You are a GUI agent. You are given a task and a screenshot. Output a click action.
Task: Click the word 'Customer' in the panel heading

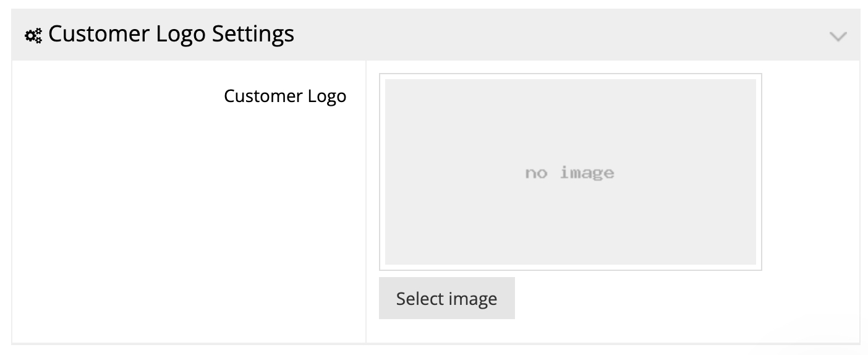pos(96,34)
